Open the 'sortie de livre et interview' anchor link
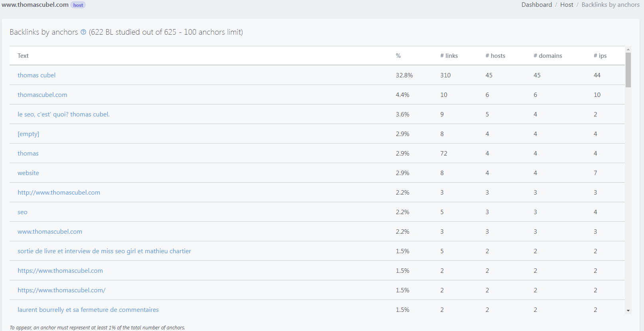Image resolution: width=644 pixels, height=331 pixels. click(104, 251)
